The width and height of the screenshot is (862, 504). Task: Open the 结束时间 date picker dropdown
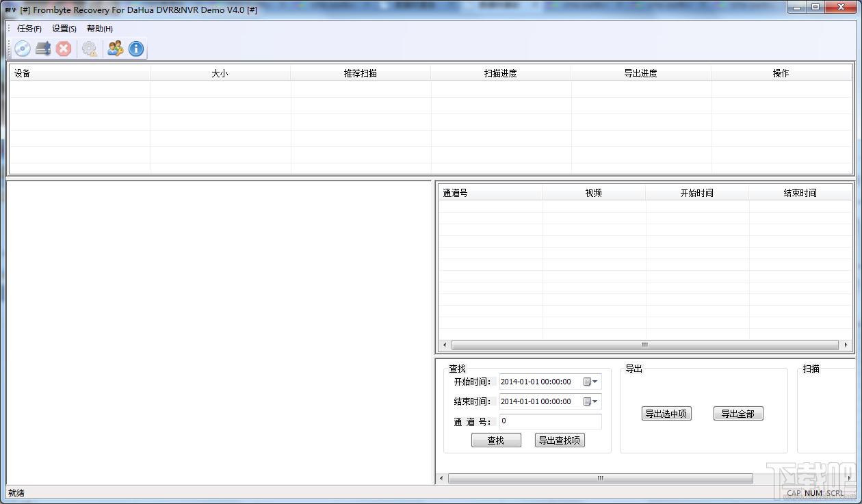[591, 402]
